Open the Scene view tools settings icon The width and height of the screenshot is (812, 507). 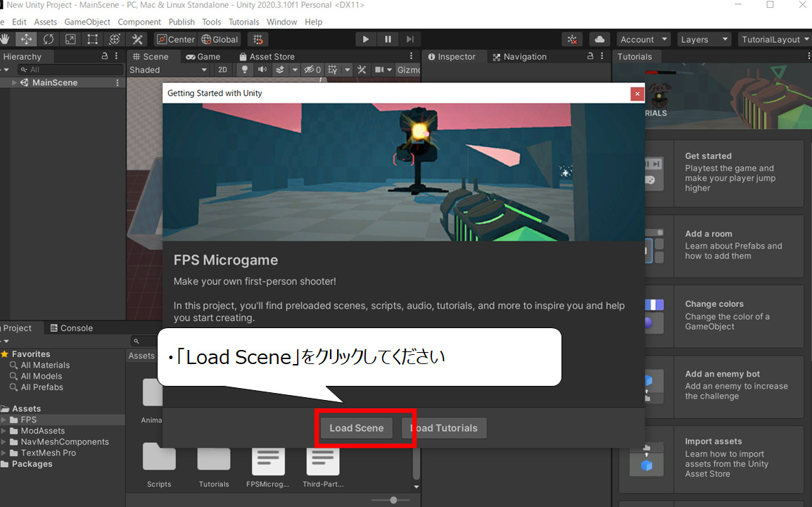pyautogui.click(x=362, y=70)
